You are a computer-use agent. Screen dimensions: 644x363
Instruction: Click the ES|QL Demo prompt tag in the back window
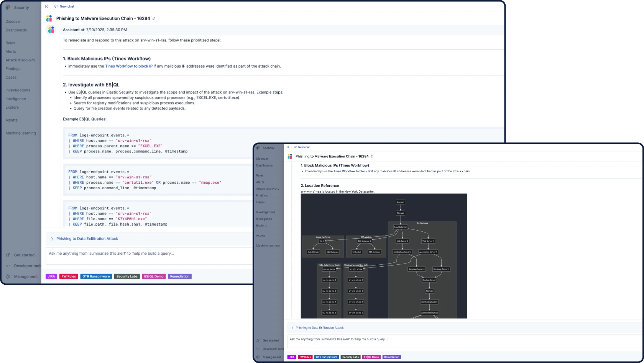154,277
